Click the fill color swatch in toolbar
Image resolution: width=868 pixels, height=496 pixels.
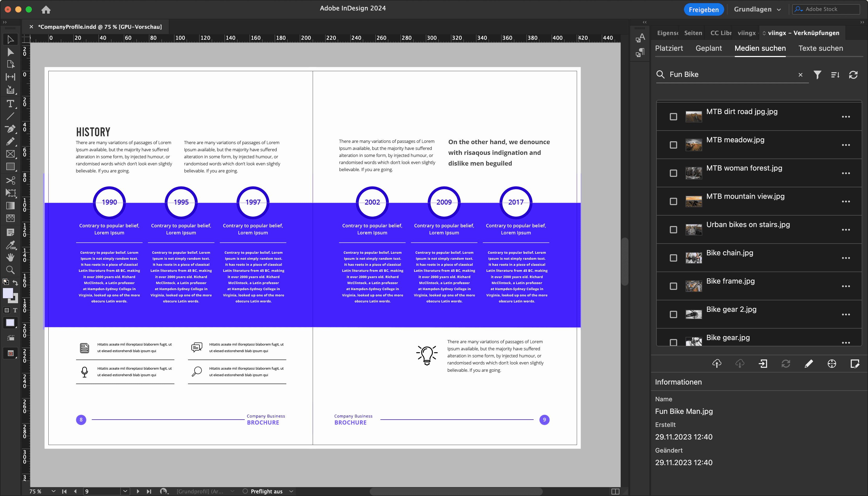[8, 293]
